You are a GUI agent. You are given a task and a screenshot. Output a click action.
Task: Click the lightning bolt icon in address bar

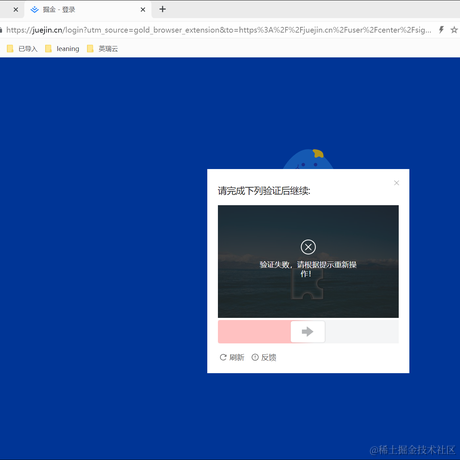coord(441,30)
